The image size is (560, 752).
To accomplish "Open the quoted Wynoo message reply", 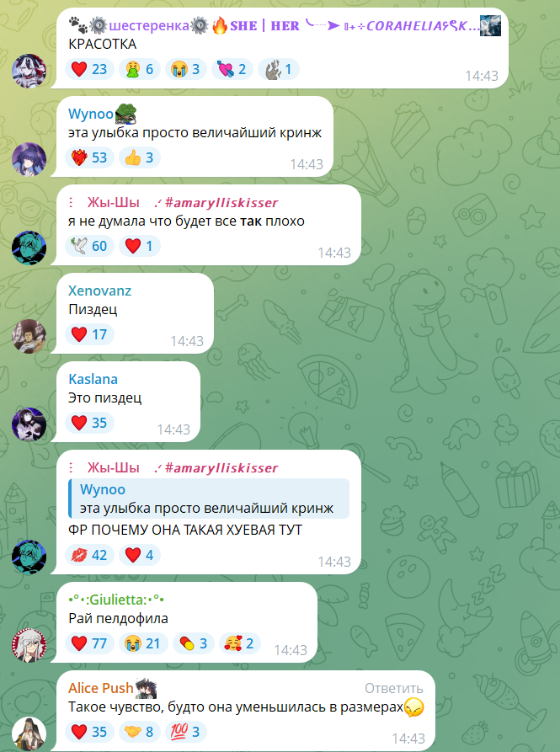I will (209, 499).
